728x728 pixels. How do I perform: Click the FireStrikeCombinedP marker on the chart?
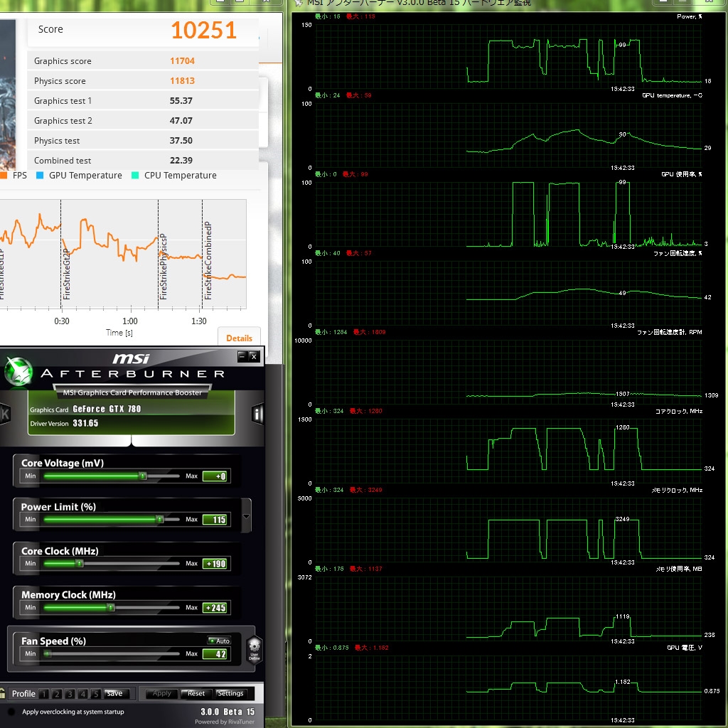tap(208, 260)
